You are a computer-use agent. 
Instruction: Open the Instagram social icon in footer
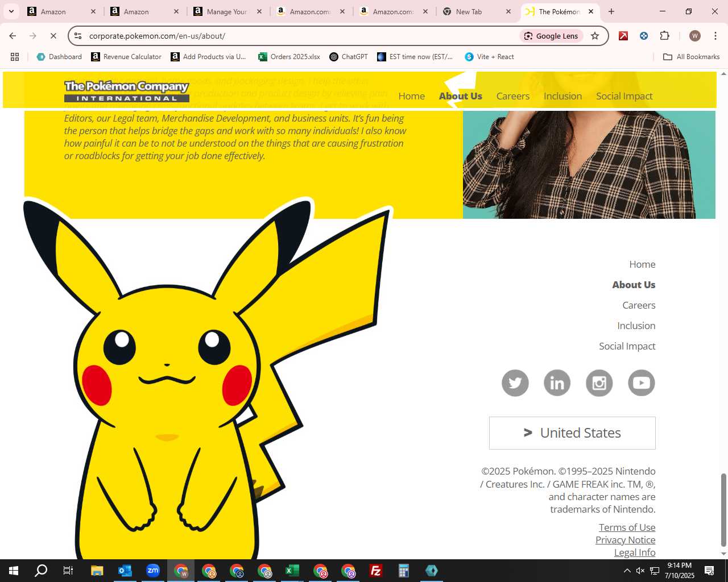pos(599,383)
